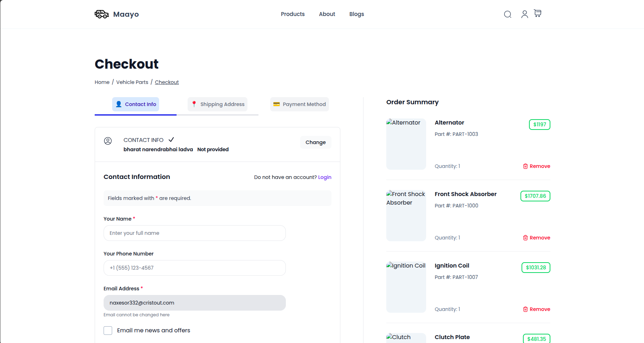The height and width of the screenshot is (343, 644).
Task: Focus the Your Name input field
Action: click(x=194, y=233)
